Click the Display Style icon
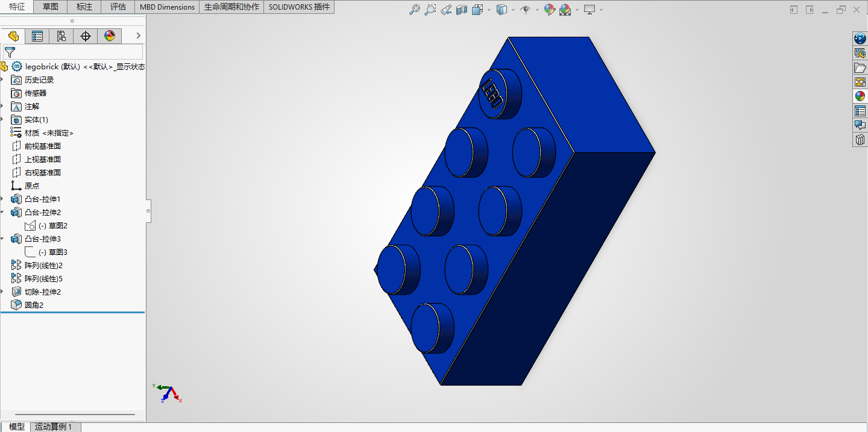868x432 pixels. click(502, 10)
